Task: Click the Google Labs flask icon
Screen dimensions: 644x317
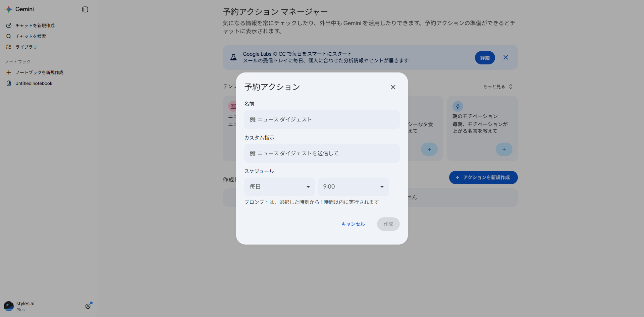Action: [233, 58]
